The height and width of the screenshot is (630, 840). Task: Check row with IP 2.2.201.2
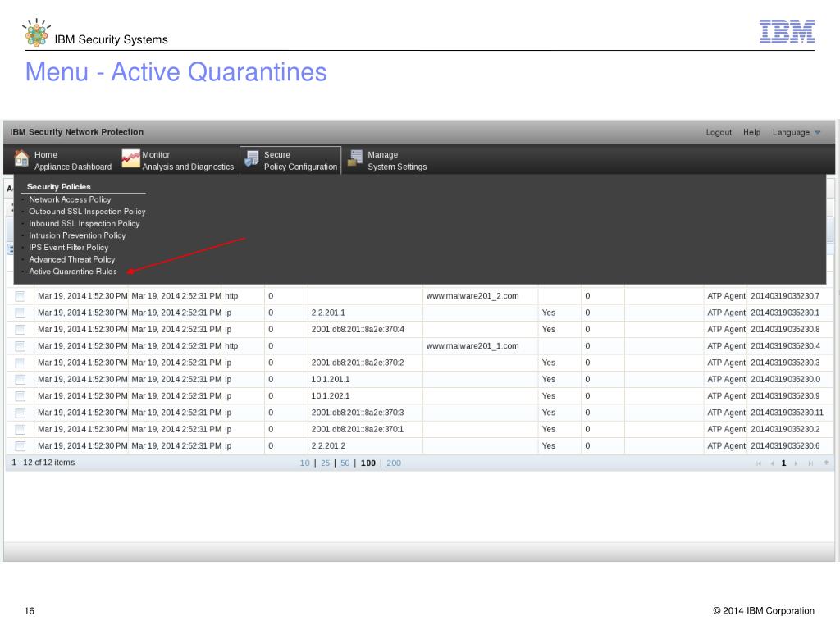click(x=21, y=445)
